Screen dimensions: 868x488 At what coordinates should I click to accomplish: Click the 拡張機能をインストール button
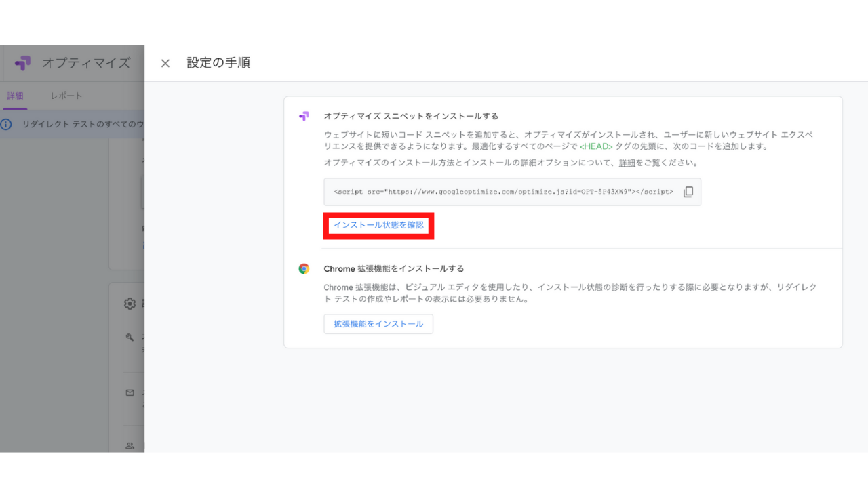click(x=378, y=324)
